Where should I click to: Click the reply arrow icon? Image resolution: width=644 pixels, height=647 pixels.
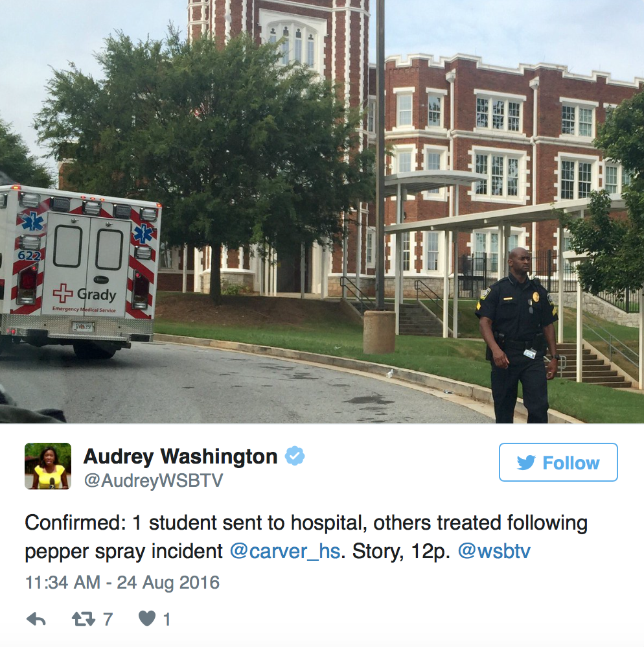36,619
